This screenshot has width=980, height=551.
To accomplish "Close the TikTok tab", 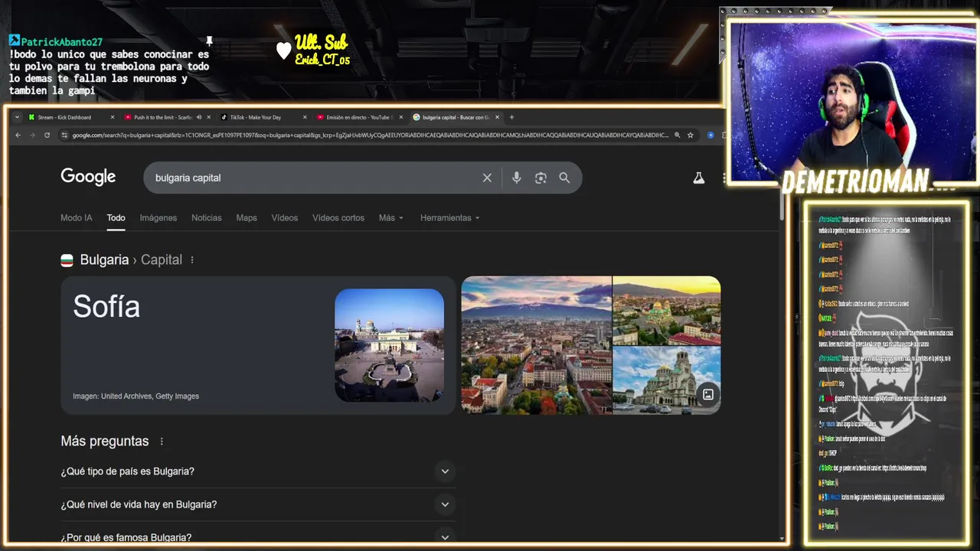I will pos(305,117).
